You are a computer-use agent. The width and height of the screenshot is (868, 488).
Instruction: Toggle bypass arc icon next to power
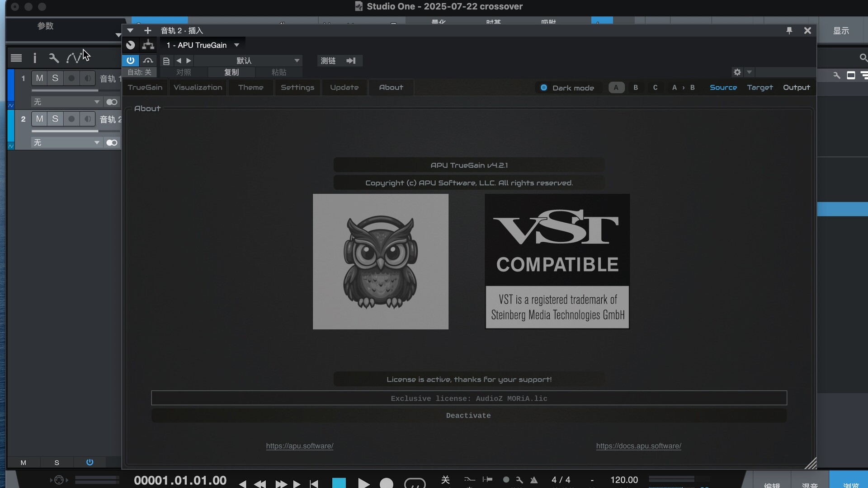point(148,61)
